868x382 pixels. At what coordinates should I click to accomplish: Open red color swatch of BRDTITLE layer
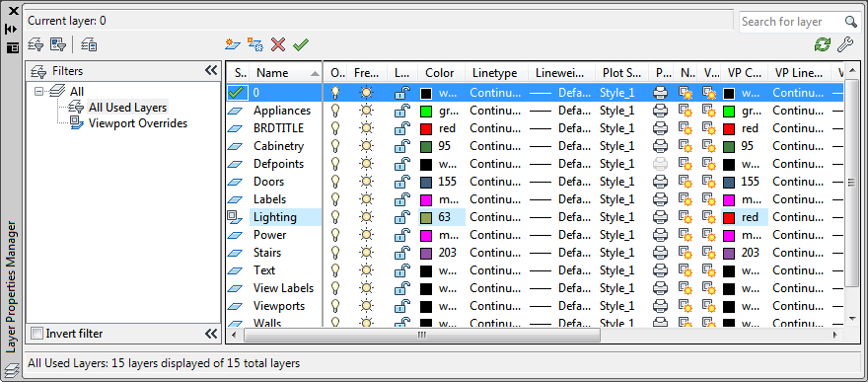pos(426,129)
